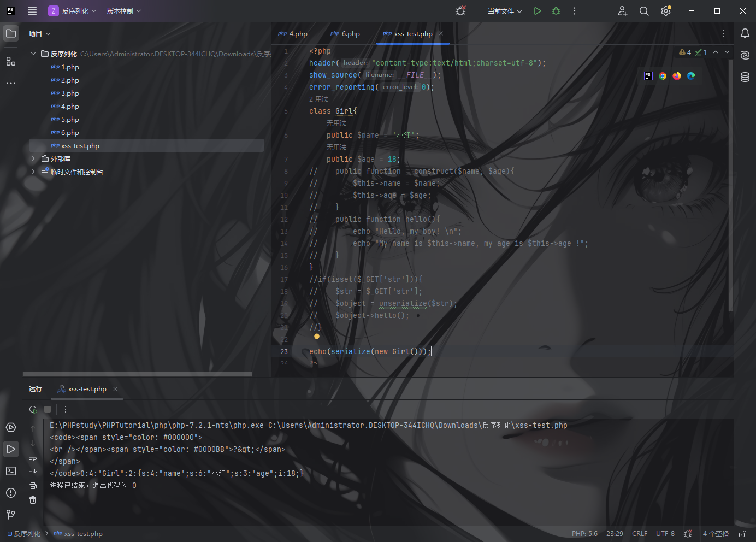Toggle scroll to end of console

[33, 471]
